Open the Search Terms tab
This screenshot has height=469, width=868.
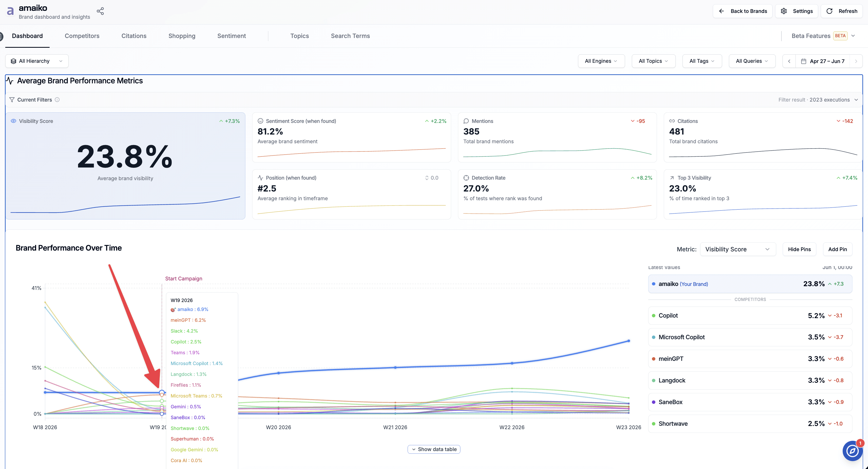pos(350,36)
